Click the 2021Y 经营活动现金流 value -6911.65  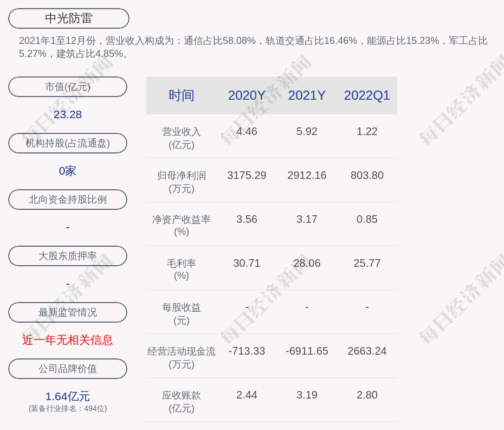coord(307,351)
